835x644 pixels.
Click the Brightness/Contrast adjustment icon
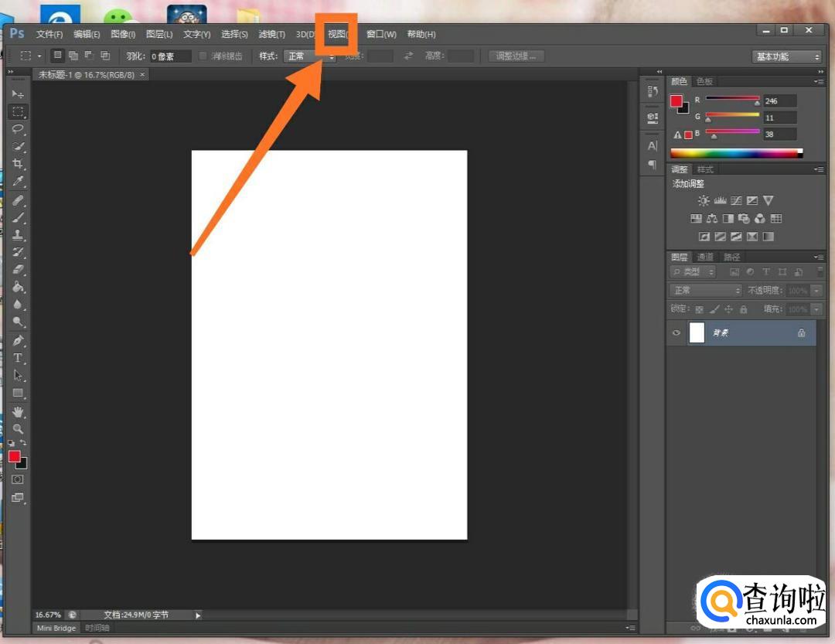pyautogui.click(x=703, y=200)
